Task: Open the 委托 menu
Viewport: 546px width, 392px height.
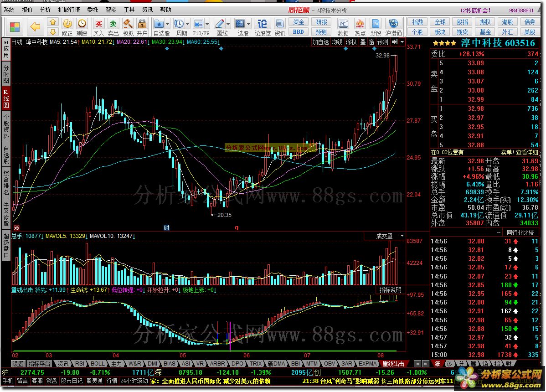Action: pos(93,10)
